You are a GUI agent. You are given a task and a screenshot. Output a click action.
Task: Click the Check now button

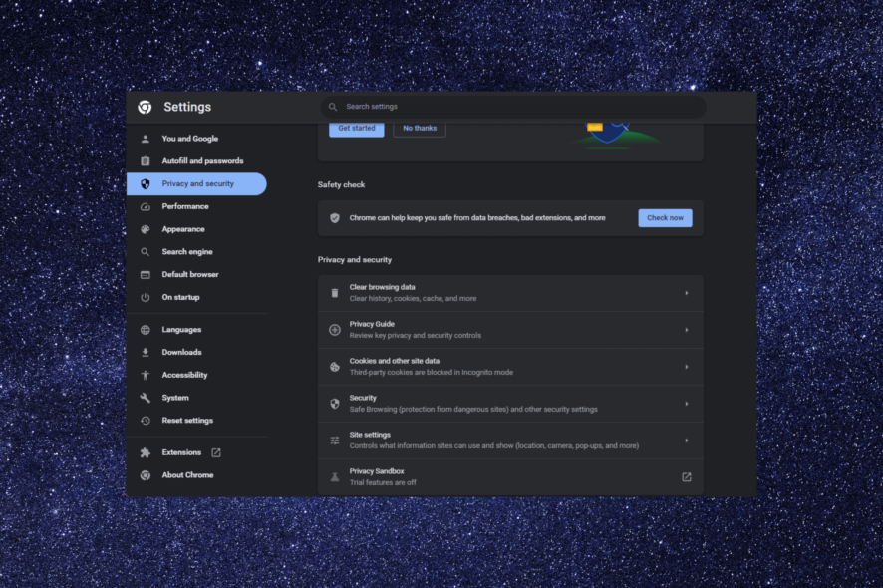[665, 218]
